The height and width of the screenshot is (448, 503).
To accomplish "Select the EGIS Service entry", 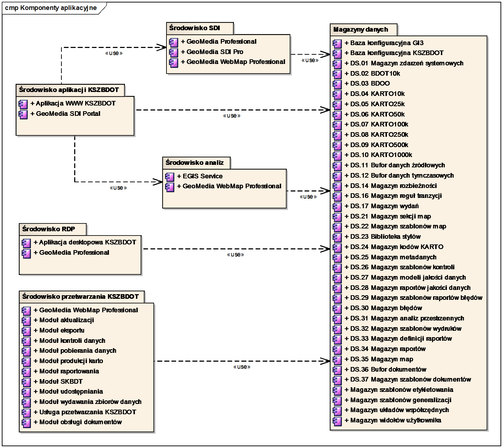I will (199, 176).
